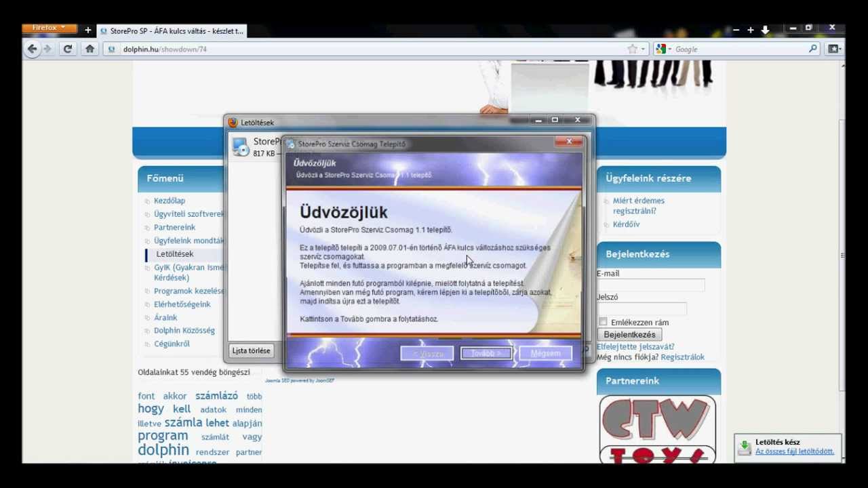Click Az összes fájl letöltődött link

tap(795, 451)
